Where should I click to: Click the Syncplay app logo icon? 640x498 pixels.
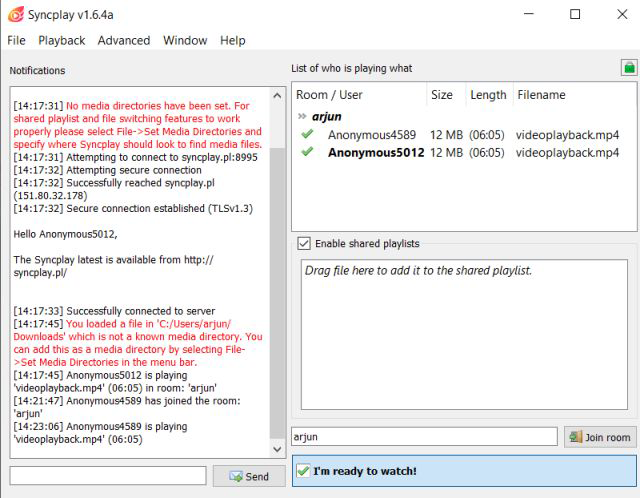click(x=16, y=15)
